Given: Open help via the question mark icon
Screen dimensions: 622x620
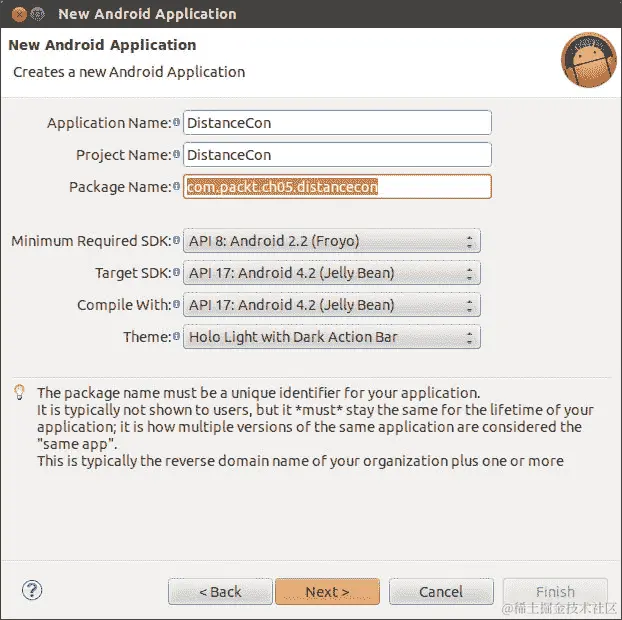Looking at the screenshot, I should pos(32,590).
